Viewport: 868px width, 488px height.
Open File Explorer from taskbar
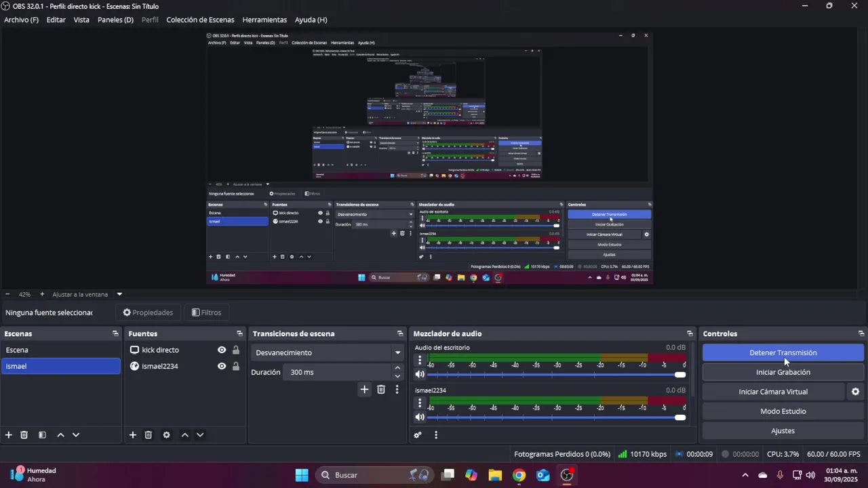point(495,475)
